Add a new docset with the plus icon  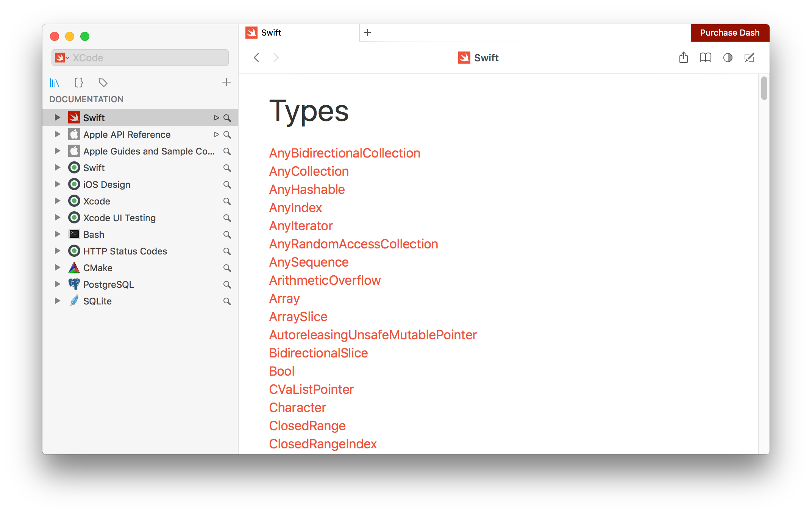click(226, 82)
